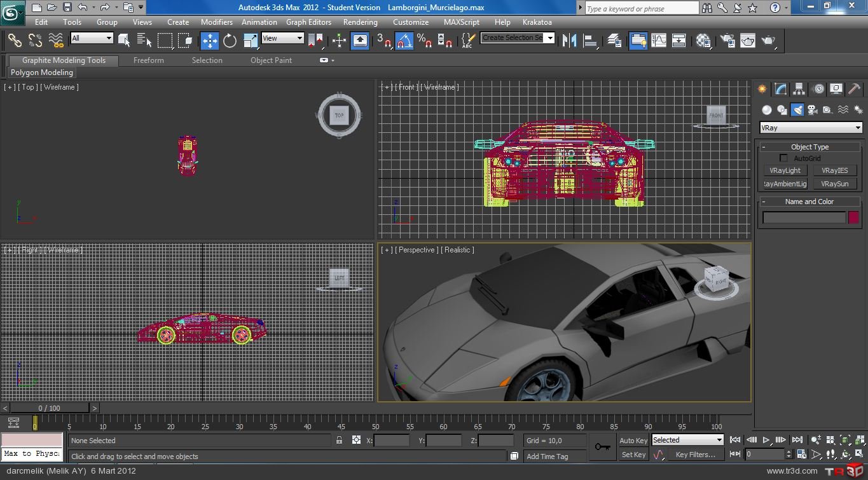Image resolution: width=868 pixels, height=480 pixels.
Task: Click the VRayLight button
Action: (785, 170)
